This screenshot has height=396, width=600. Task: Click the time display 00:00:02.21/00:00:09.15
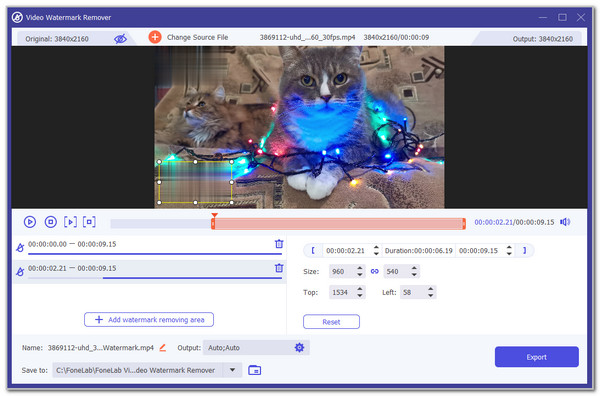(514, 222)
